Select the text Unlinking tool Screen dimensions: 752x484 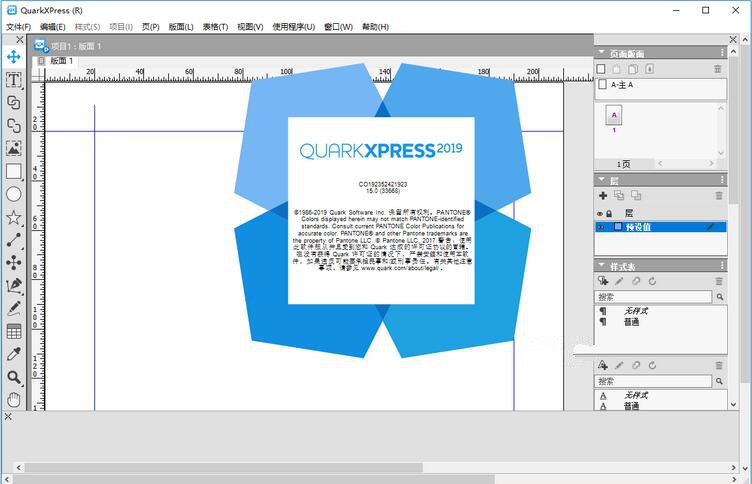pyautogui.click(x=13, y=125)
